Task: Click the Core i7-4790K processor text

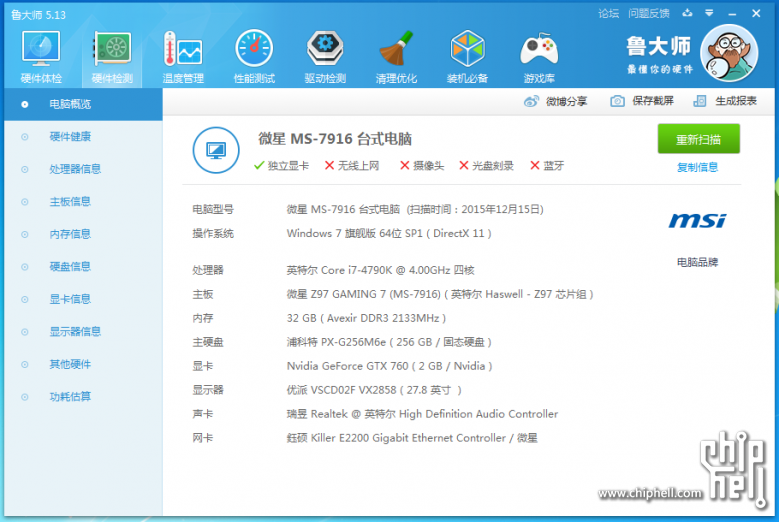Action: coord(381,270)
